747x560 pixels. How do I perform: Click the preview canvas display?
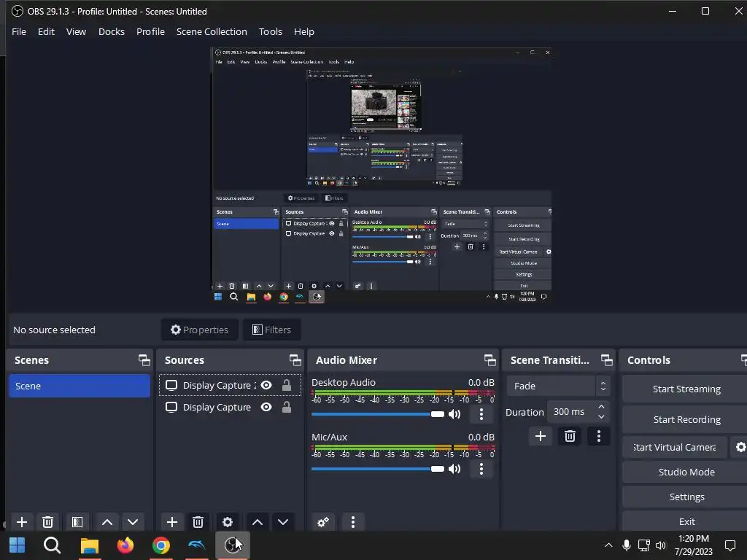click(382, 175)
